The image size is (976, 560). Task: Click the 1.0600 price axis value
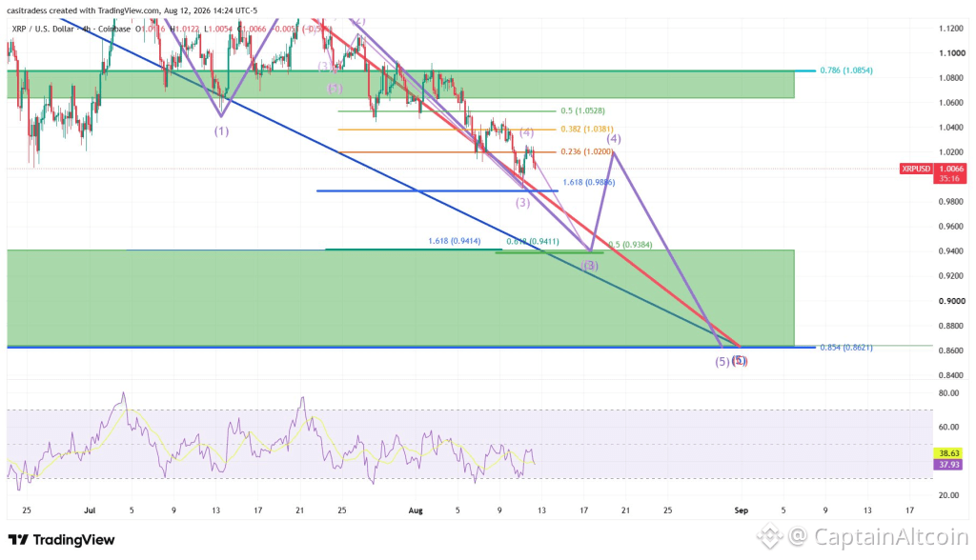coord(952,103)
